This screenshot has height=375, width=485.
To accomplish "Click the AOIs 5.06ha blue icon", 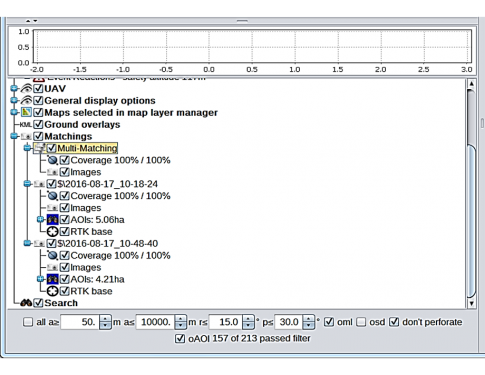I will (52, 220).
